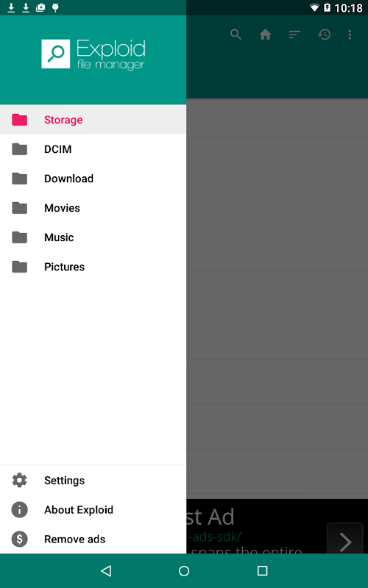
Task: Open Settings from drawer footer
Action: click(93, 481)
